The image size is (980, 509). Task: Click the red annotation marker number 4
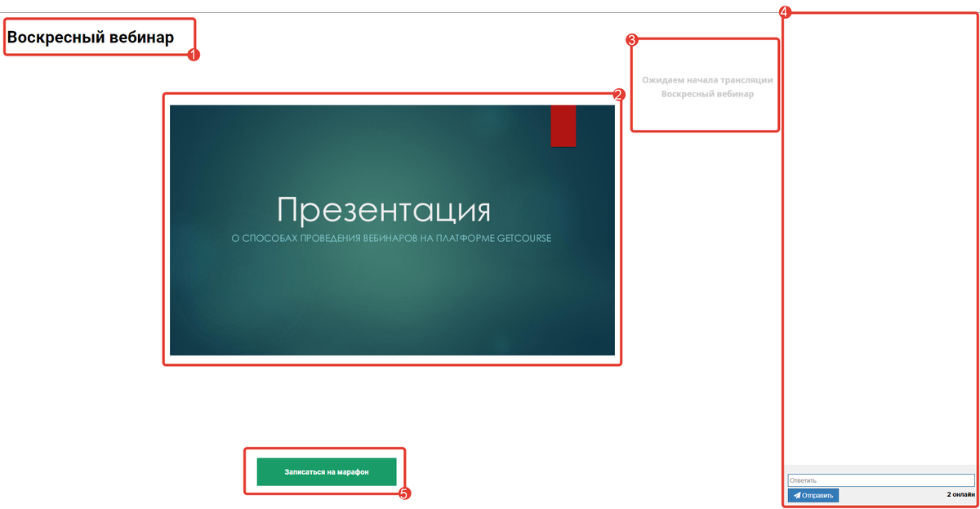[x=784, y=12]
